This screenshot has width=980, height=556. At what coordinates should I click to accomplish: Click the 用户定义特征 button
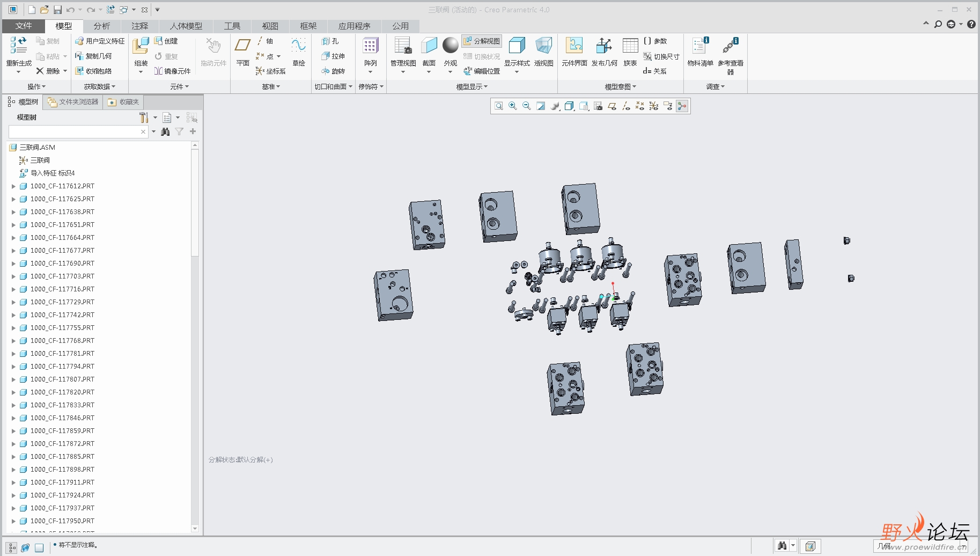point(100,41)
